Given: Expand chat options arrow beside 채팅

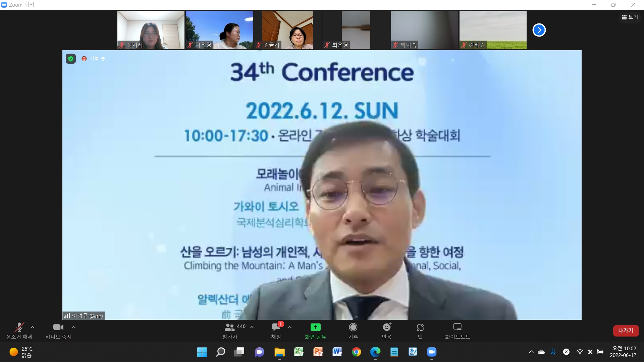Looking at the screenshot, I should point(290,327).
